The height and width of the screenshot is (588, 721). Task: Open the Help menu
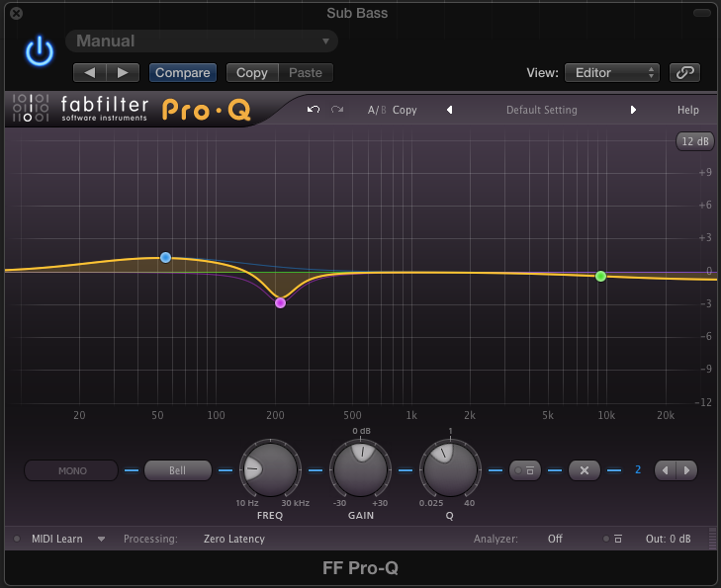tap(687, 110)
